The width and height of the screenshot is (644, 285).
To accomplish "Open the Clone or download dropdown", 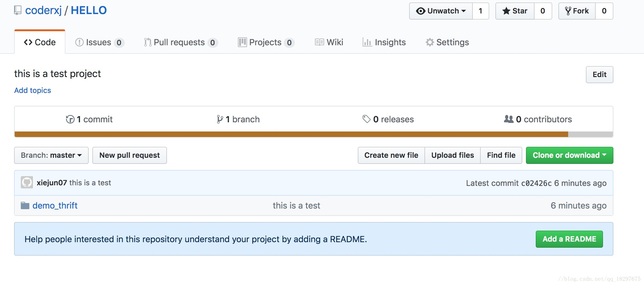I will click(569, 155).
